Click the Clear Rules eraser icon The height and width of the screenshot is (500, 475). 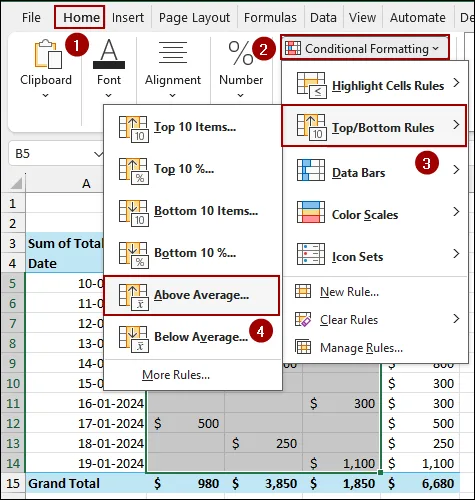point(303,319)
